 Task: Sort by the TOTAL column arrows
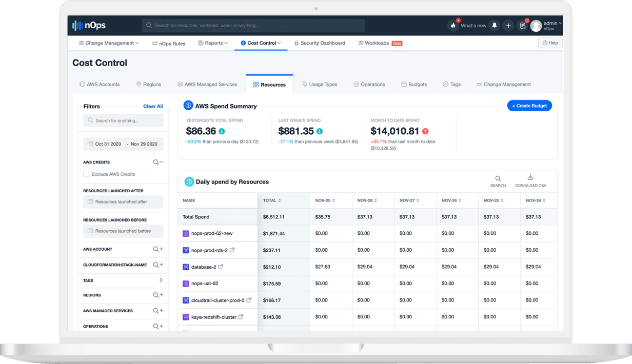pos(280,200)
